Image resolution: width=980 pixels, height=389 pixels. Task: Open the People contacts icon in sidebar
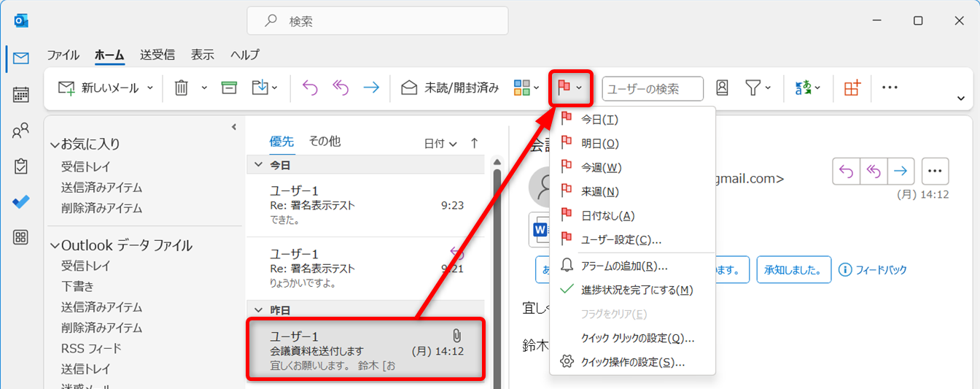coord(21,131)
